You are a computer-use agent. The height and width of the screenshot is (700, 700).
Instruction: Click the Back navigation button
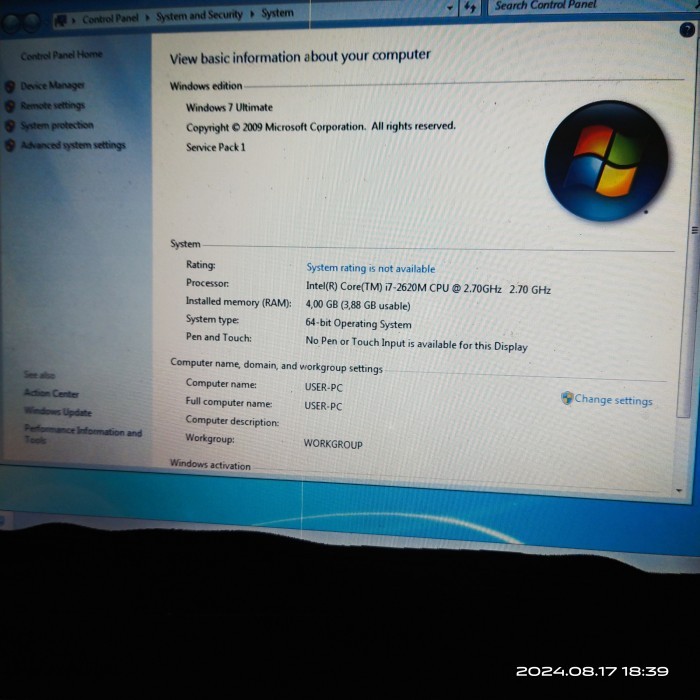(x=11, y=24)
